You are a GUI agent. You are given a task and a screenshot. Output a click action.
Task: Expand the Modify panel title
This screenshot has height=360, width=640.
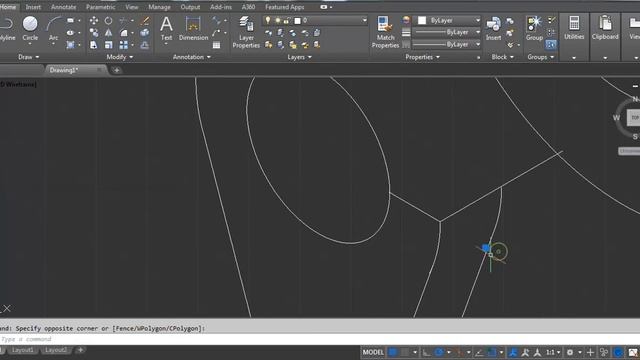120,57
